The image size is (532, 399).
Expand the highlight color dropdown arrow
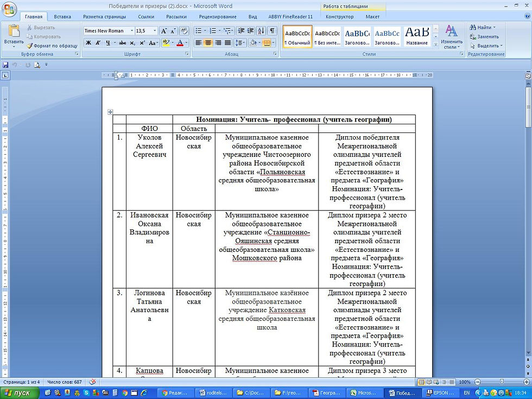[173, 43]
